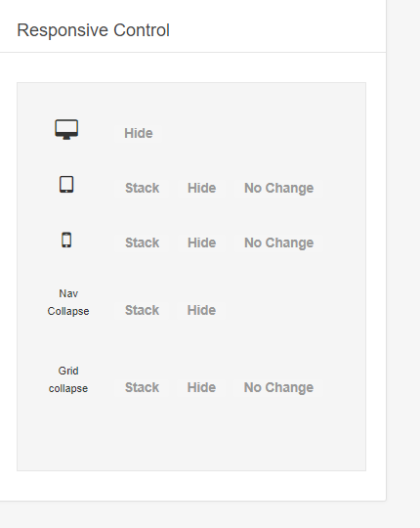Click empty area below Grid collapse row

[x=191, y=434]
